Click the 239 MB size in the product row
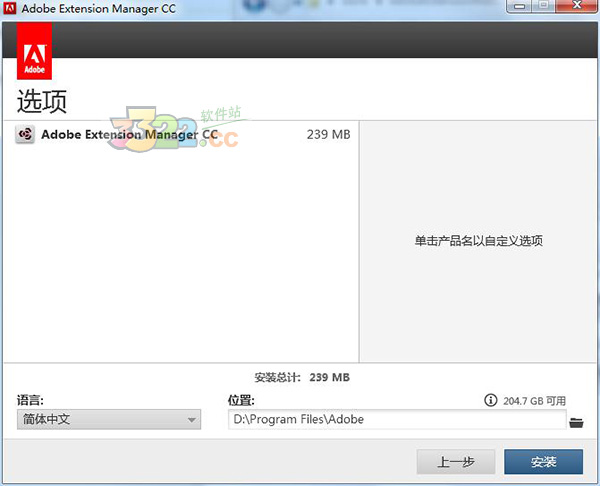The height and width of the screenshot is (486, 600). (x=328, y=134)
